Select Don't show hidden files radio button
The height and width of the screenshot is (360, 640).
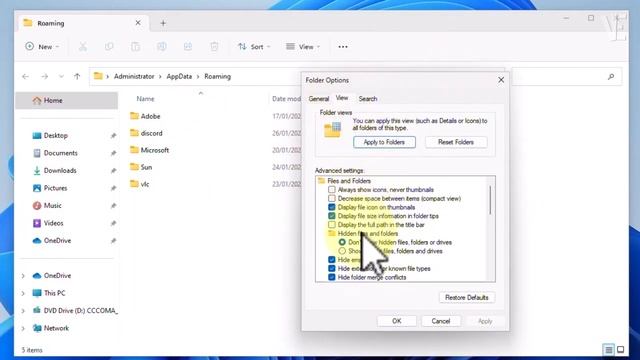(342, 242)
